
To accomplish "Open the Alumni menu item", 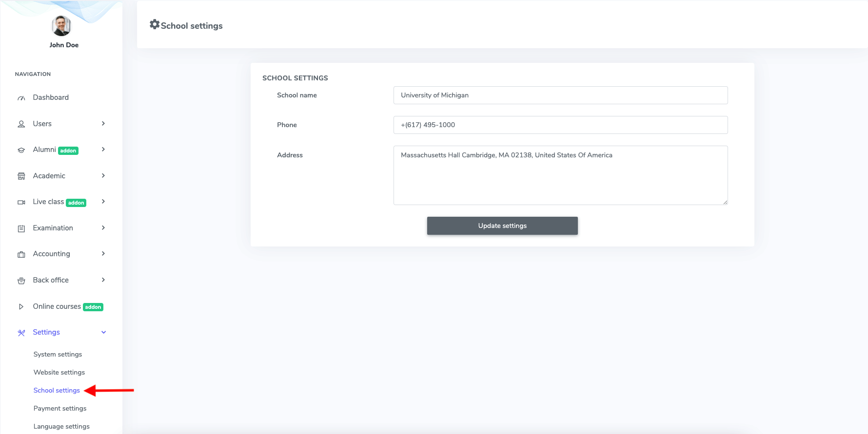I will (44, 150).
